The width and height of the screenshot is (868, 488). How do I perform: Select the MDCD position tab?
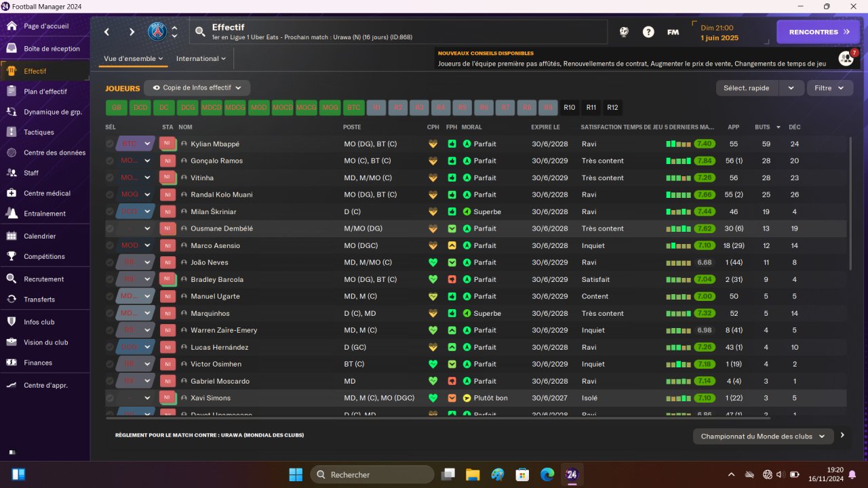coord(212,108)
